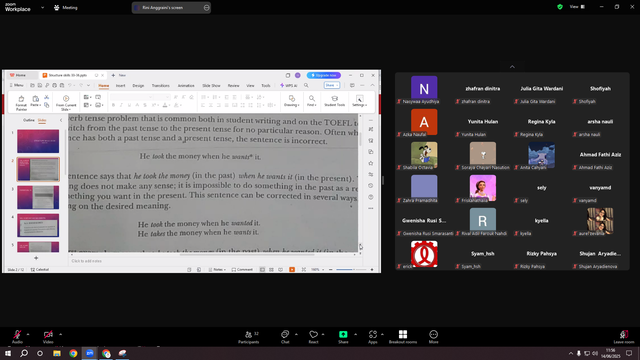
Task: Click the Format Painter tool
Action: click(21, 103)
